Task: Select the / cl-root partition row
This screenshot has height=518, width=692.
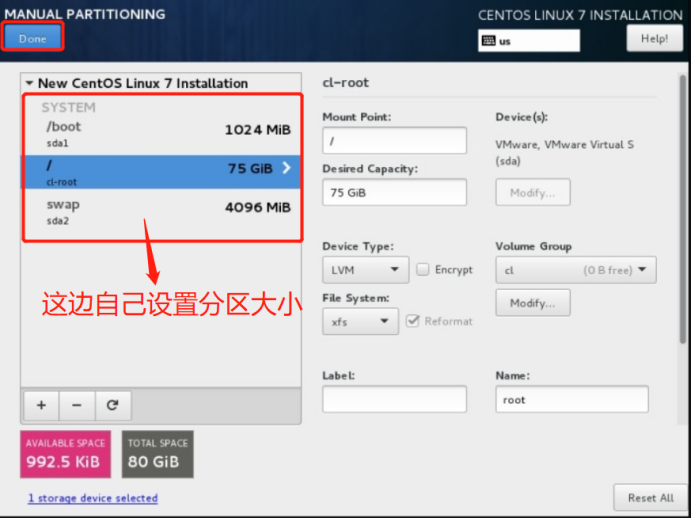Action: point(161,172)
